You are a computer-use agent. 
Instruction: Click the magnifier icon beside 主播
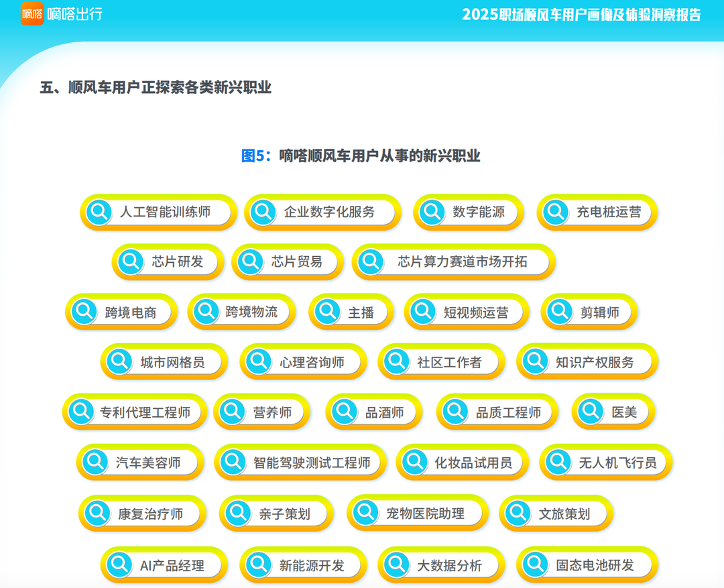[x=328, y=312]
